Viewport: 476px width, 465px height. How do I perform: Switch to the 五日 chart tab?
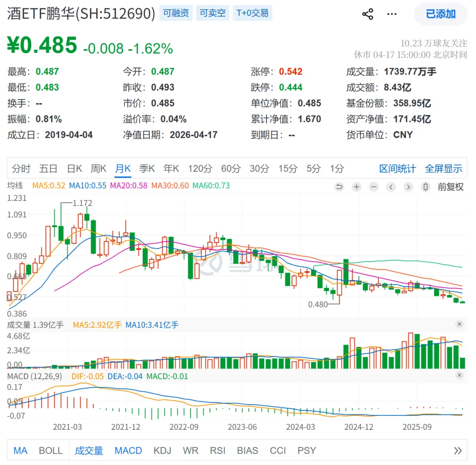pyautogui.click(x=48, y=168)
